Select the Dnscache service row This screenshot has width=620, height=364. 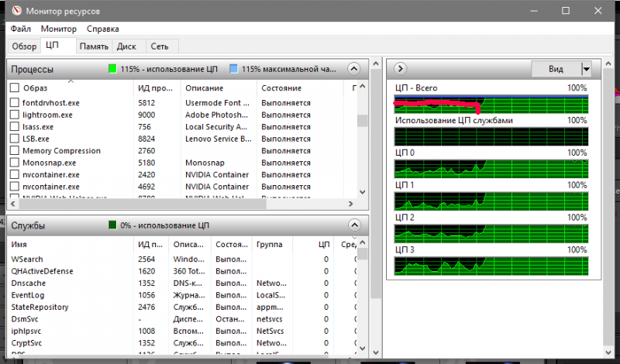(x=182, y=283)
